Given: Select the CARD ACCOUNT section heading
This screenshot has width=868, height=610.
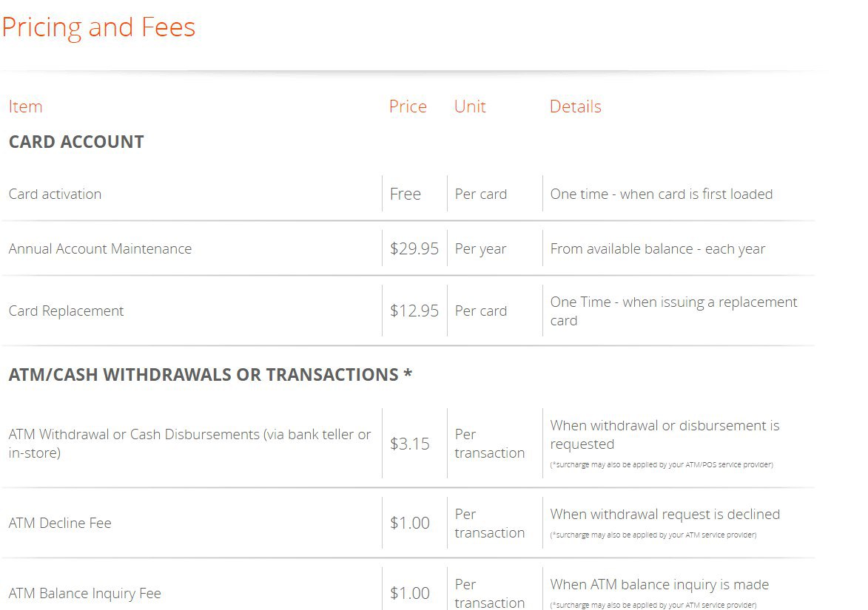Looking at the screenshot, I should [x=76, y=142].
